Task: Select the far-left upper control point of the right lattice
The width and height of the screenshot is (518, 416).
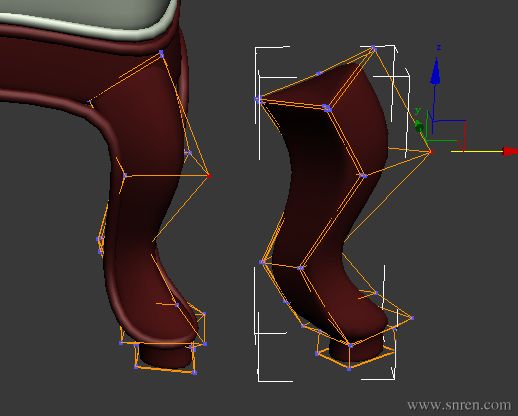Action: coord(258,99)
